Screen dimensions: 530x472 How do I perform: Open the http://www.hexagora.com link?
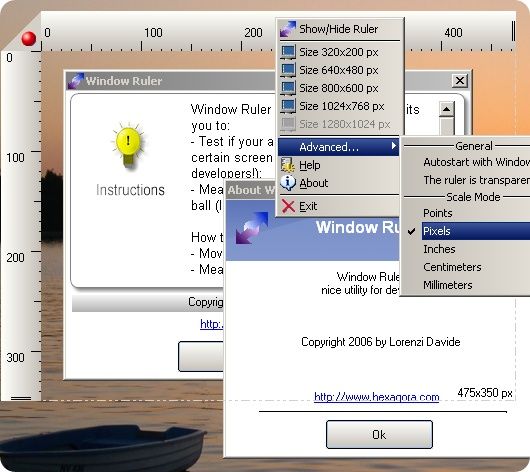pyautogui.click(x=377, y=397)
